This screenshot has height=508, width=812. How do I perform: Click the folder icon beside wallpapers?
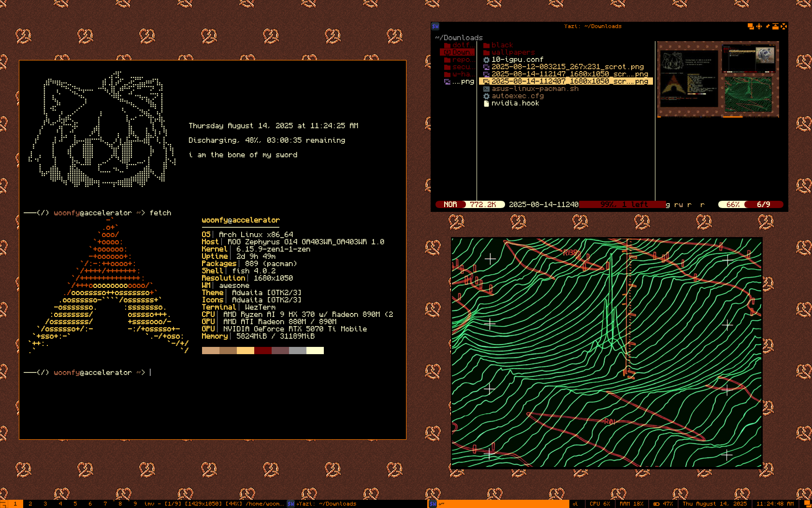click(486, 52)
